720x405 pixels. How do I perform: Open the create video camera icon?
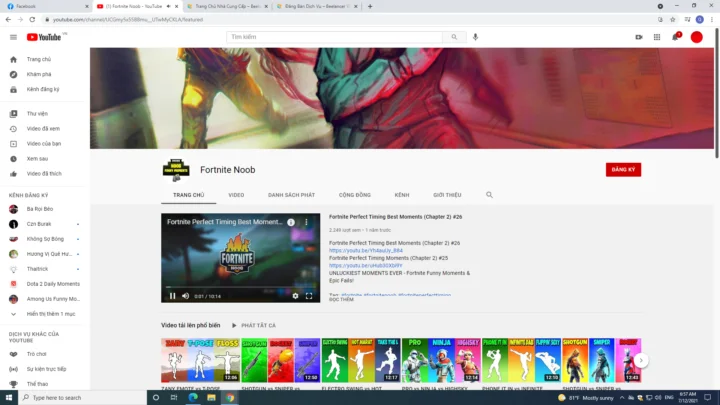pos(639,37)
